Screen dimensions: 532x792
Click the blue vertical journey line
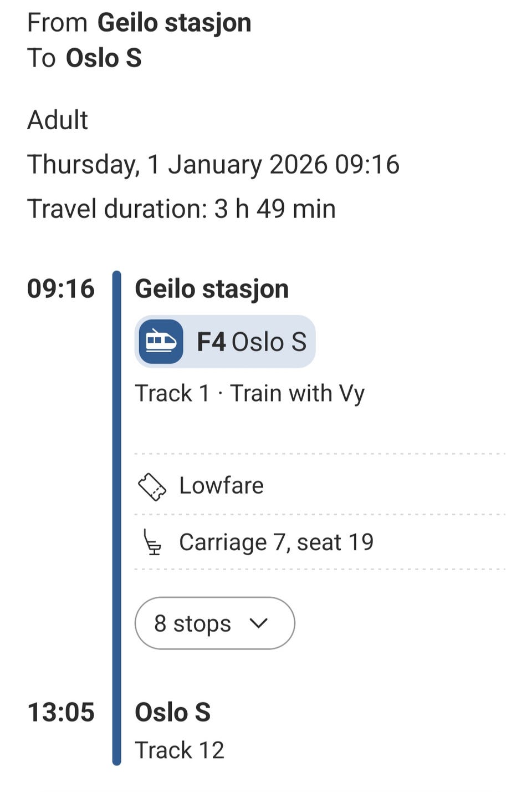tap(116, 516)
